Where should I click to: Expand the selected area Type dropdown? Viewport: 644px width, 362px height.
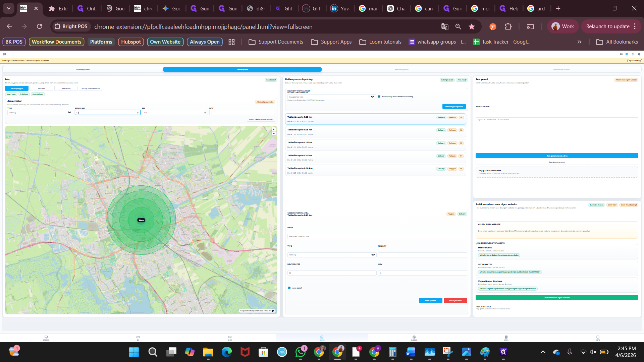tap(331, 255)
